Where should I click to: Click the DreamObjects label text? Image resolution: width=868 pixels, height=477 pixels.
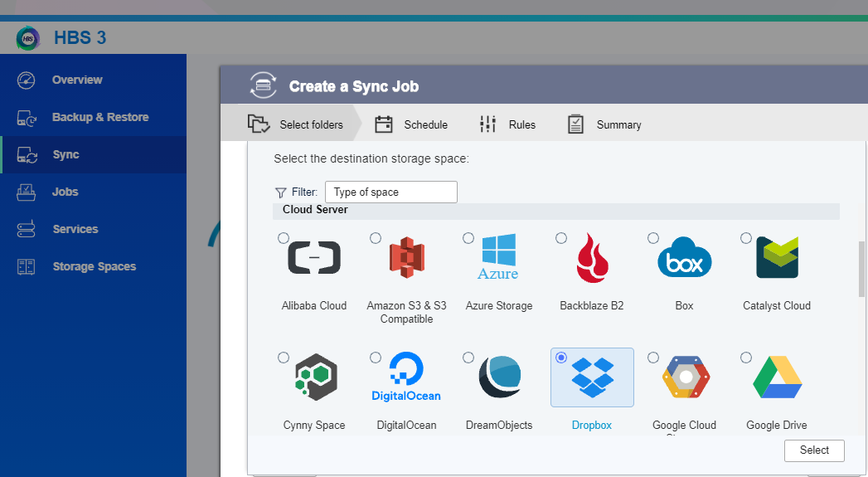(499, 426)
